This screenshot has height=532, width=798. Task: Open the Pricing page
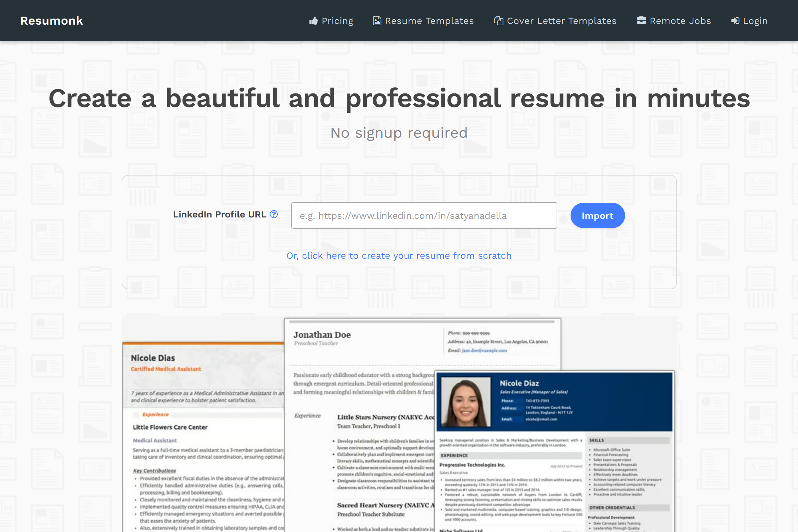pyautogui.click(x=337, y=21)
